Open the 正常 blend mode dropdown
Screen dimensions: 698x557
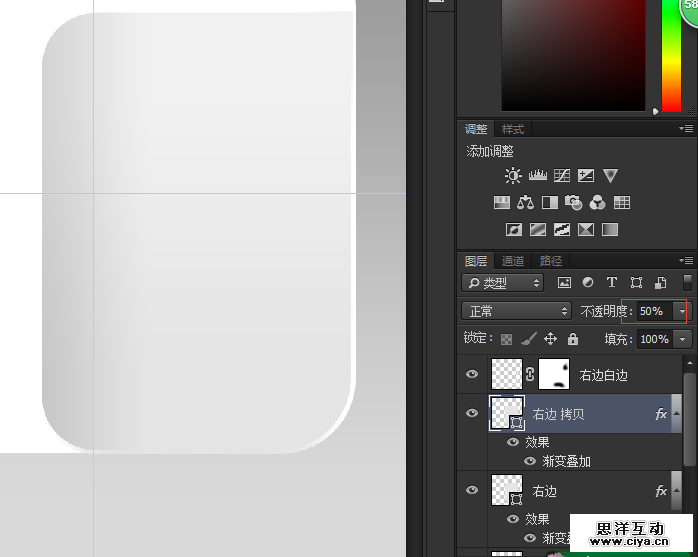pyautogui.click(x=516, y=311)
